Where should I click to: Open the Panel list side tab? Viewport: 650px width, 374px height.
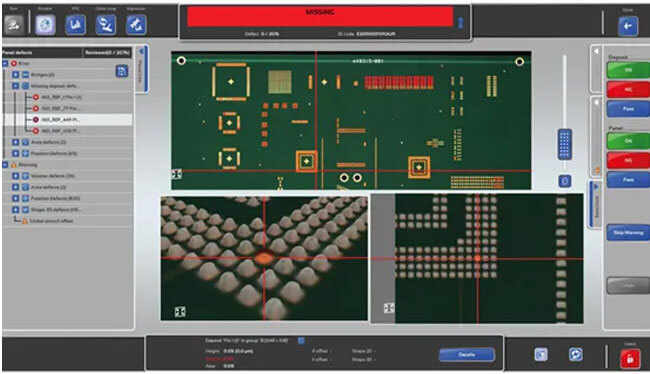coord(141,69)
